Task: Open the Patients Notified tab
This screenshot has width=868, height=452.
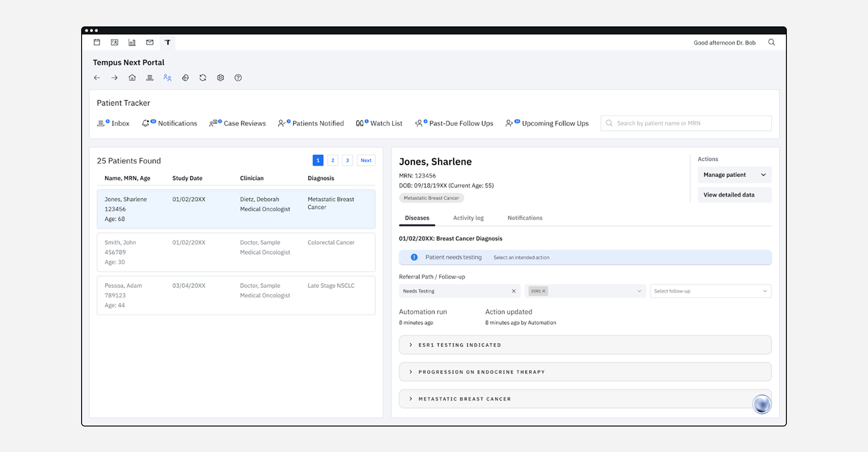Action: [311, 123]
